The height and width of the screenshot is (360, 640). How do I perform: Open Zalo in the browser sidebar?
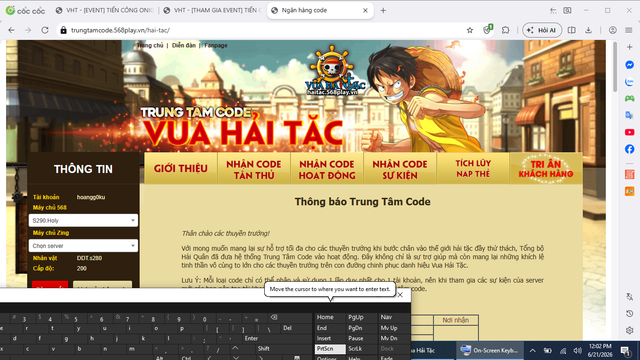tap(629, 82)
